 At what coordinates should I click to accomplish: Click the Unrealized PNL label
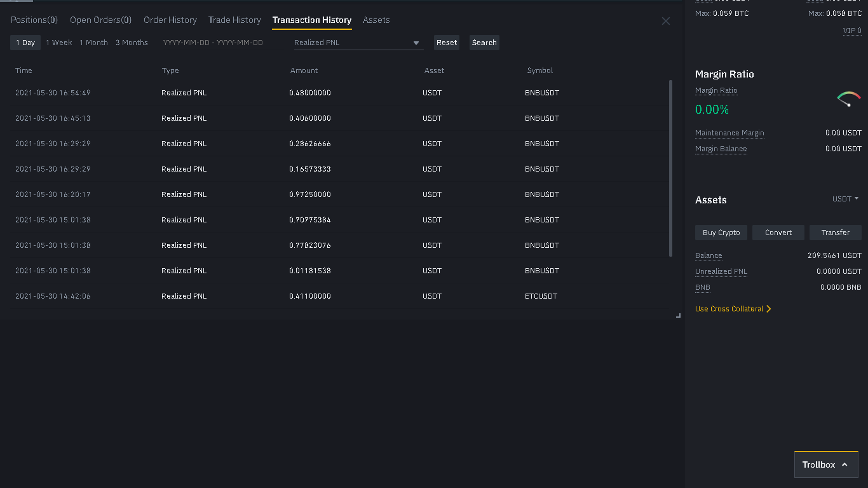pos(721,271)
